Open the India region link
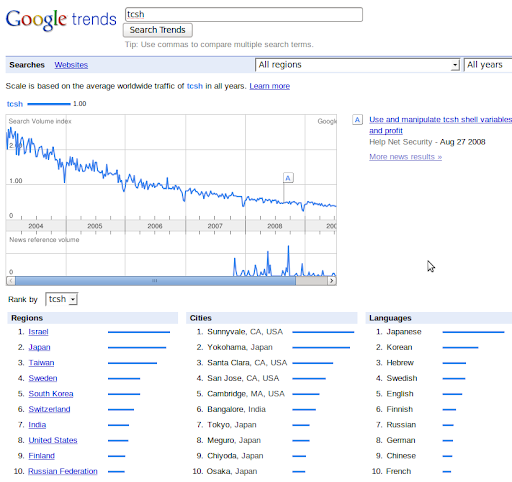 pos(37,425)
